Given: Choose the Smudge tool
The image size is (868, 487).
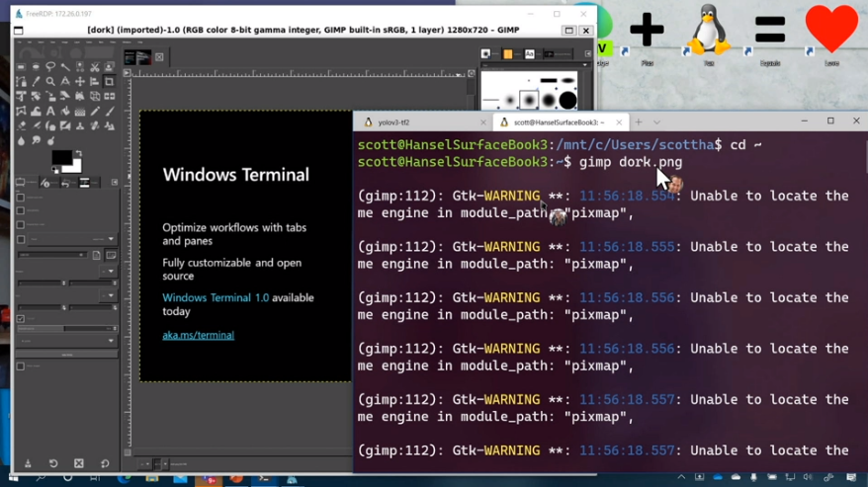Looking at the screenshot, I should [x=36, y=140].
